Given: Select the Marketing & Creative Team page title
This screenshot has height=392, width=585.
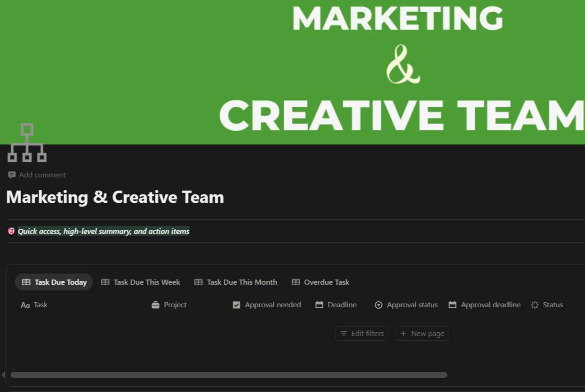Looking at the screenshot, I should click(x=115, y=197).
